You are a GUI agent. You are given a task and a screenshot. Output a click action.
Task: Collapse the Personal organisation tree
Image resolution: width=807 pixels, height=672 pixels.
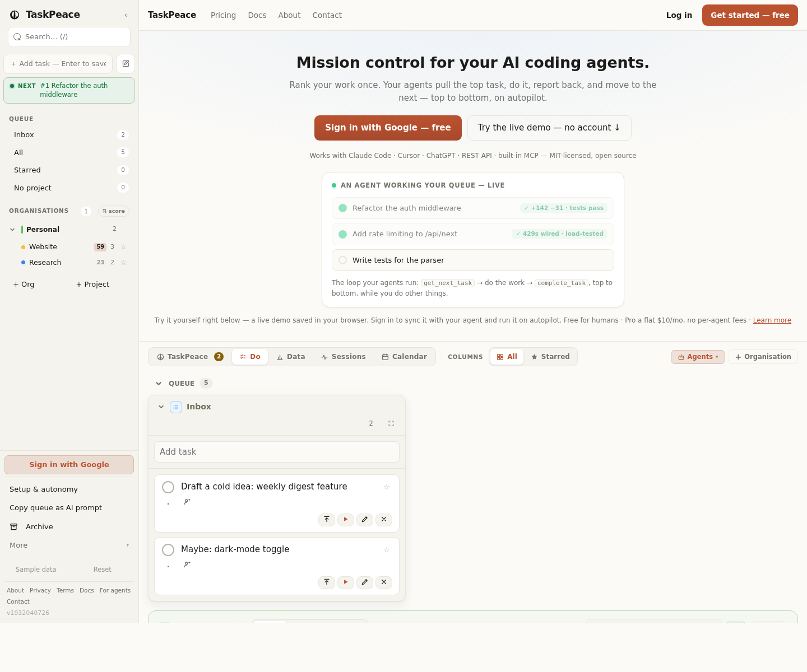pos(12,230)
